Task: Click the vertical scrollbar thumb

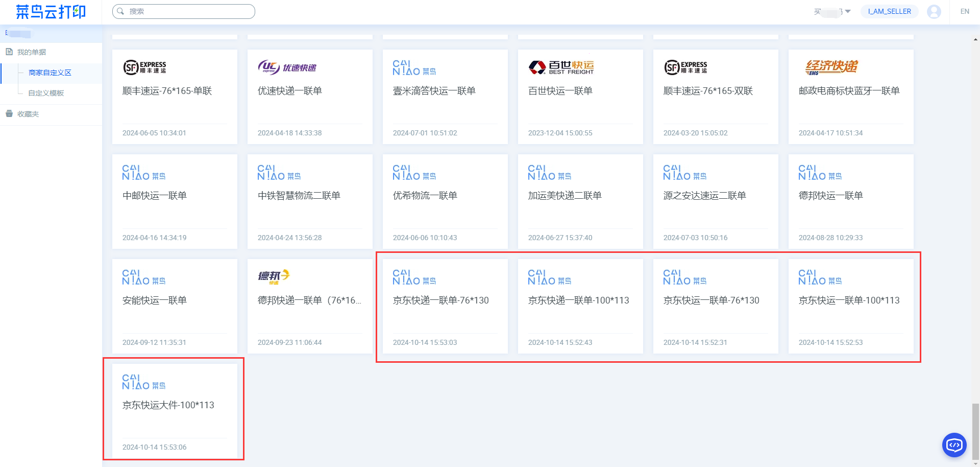Action: [x=975, y=432]
